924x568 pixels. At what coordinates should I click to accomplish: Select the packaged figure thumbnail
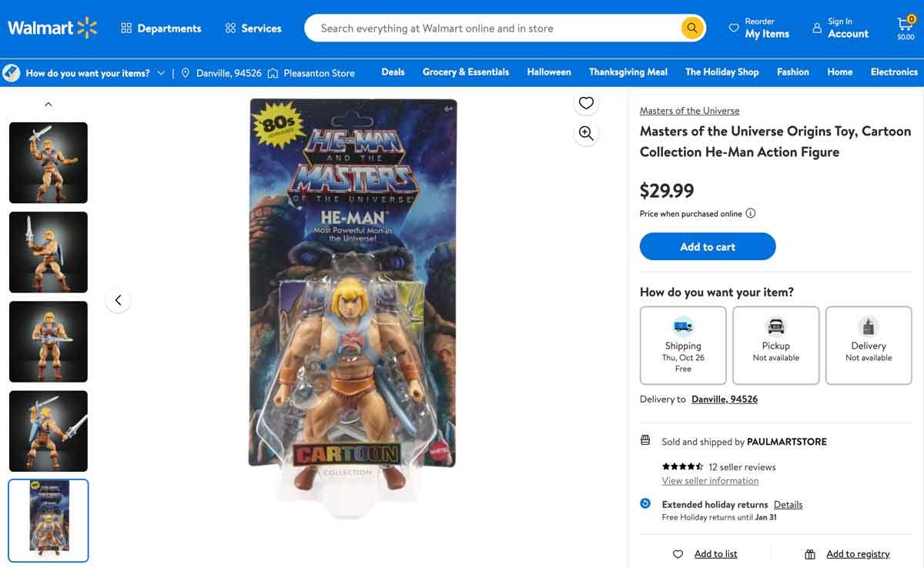pos(48,520)
